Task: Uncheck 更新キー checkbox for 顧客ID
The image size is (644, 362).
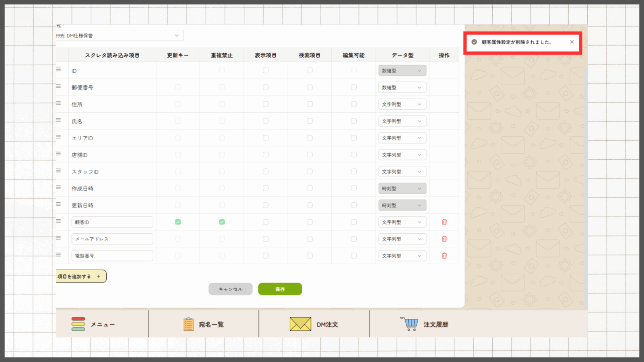Action: point(178,222)
